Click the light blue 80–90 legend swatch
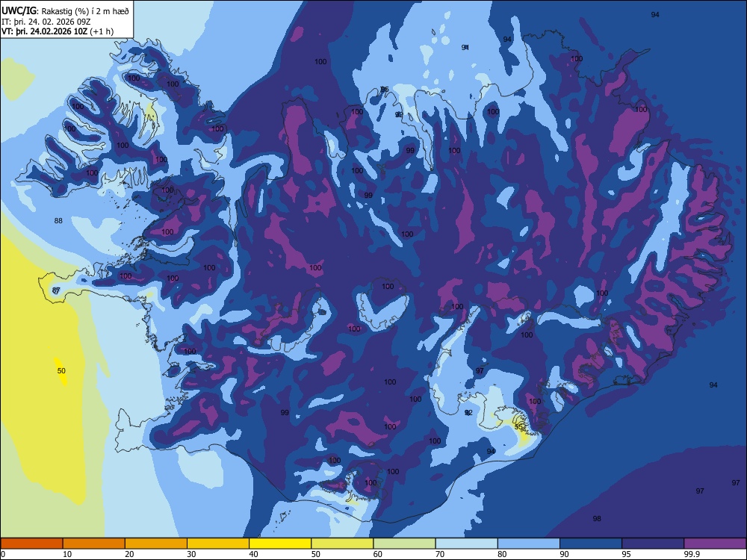This screenshot has width=747, height=560. tap(529, 544)
